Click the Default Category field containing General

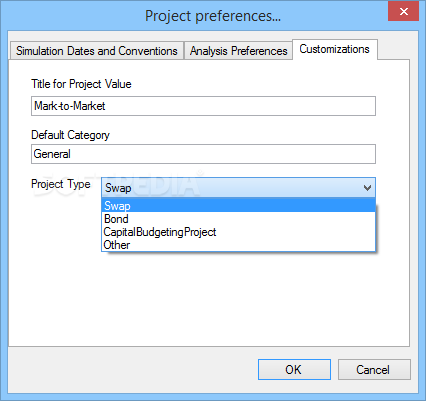203,154
